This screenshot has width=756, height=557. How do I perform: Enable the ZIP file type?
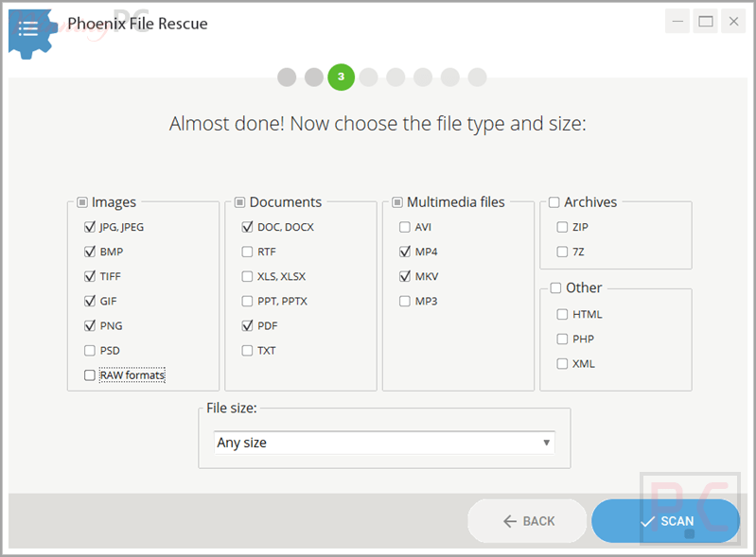(x=562, y=227)
